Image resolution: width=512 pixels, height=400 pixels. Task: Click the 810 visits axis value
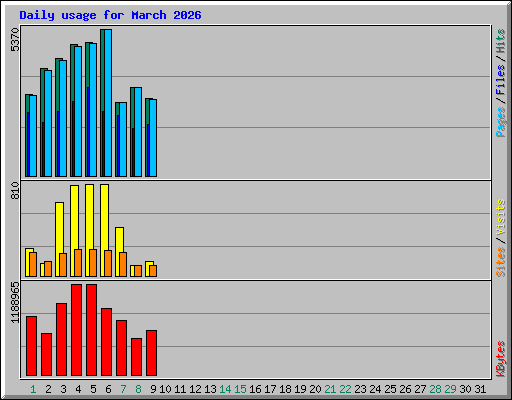15,190
